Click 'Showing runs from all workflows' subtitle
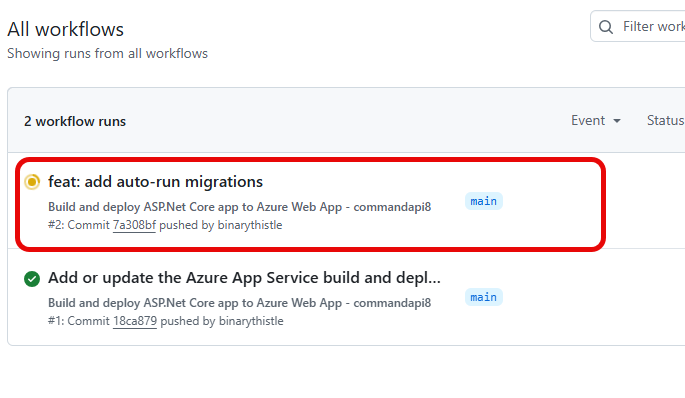 (107, 53)
